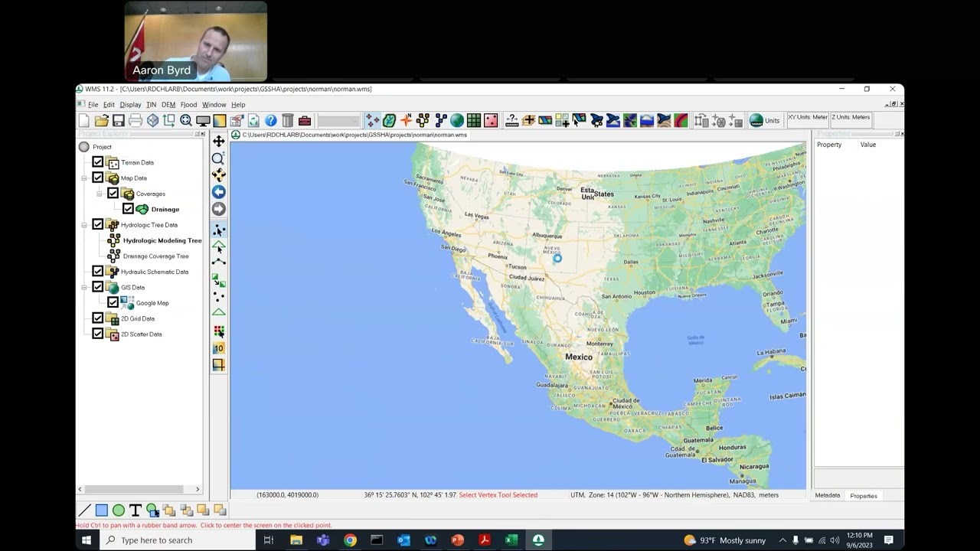The image size is (980, 551).
Task: Open Google Chrome from the taskbar
Action: pyautogui.click(x=350, y=540)
